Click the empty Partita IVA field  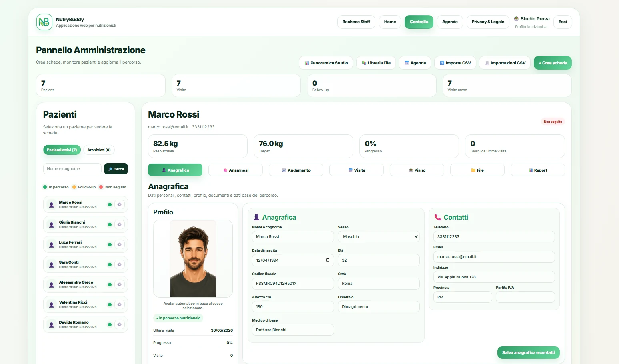click(525, 297)
